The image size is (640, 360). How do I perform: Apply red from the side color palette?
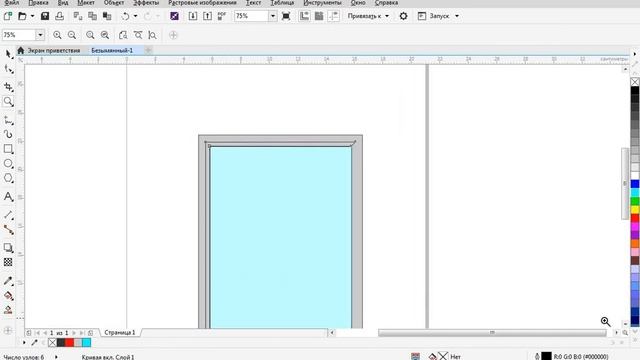[x=635, y=218]
